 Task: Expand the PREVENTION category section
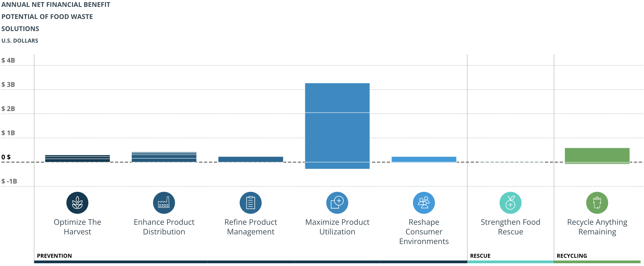pyautogui.click(x=55, y=256)
